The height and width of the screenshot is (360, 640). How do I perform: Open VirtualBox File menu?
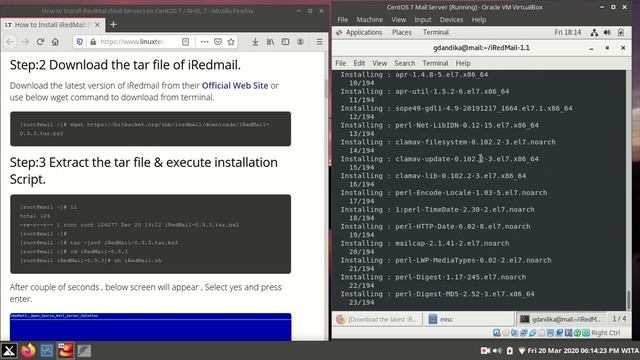pyautogui.click(x=342, y=20)
